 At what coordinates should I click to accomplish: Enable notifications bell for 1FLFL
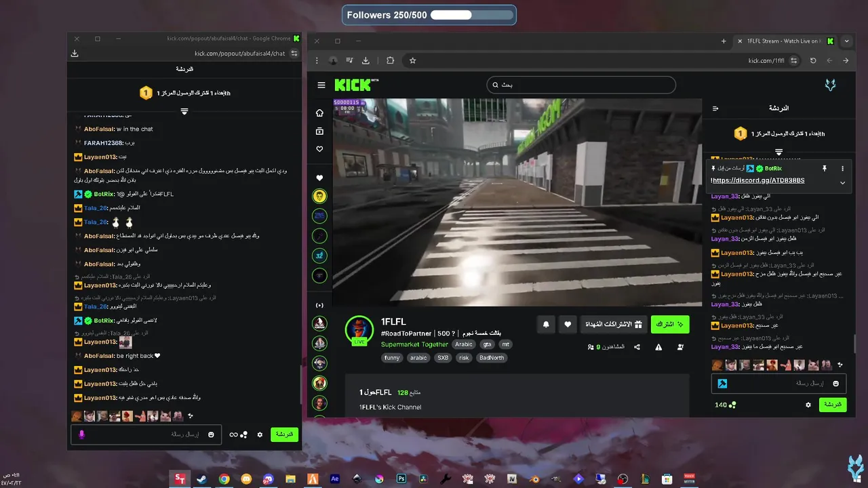546,325
